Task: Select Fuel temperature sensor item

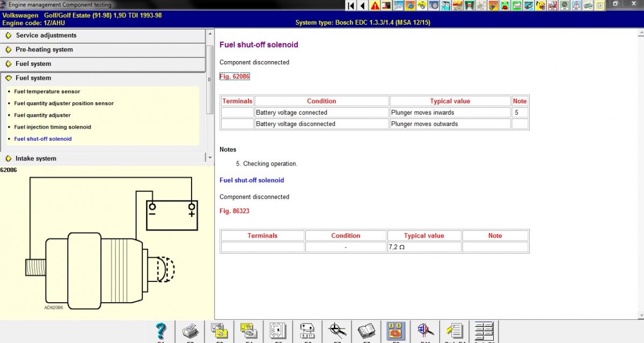Action: pyautogui.click(x=47, y=92)
